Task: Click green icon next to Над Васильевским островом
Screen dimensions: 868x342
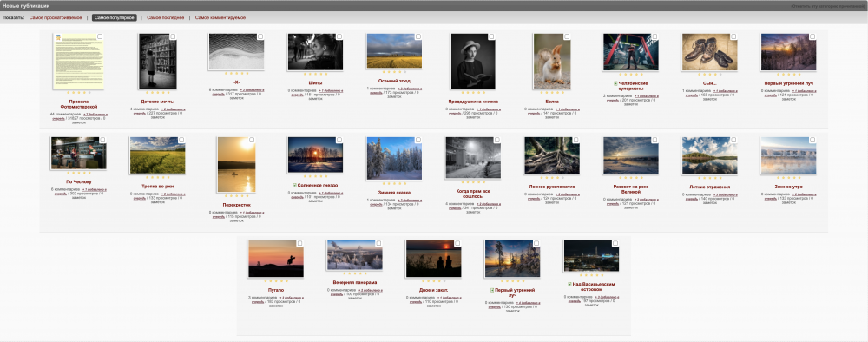Action: (x=569, y=284)
